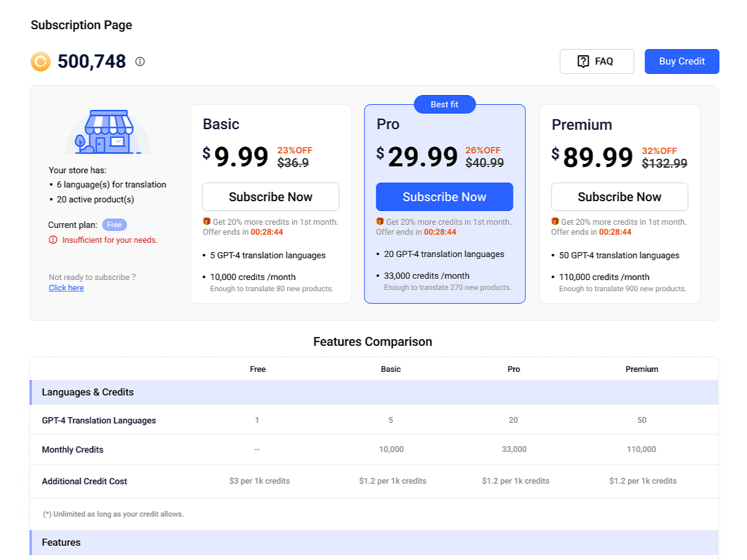Click the Free current plan badge
The image size is (747, 560).
[x=114, y=225]
